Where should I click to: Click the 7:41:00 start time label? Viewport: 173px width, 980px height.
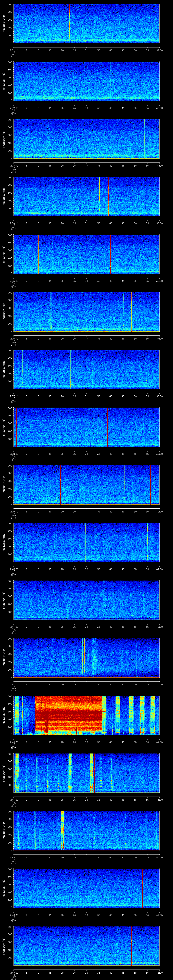point(14,627)
